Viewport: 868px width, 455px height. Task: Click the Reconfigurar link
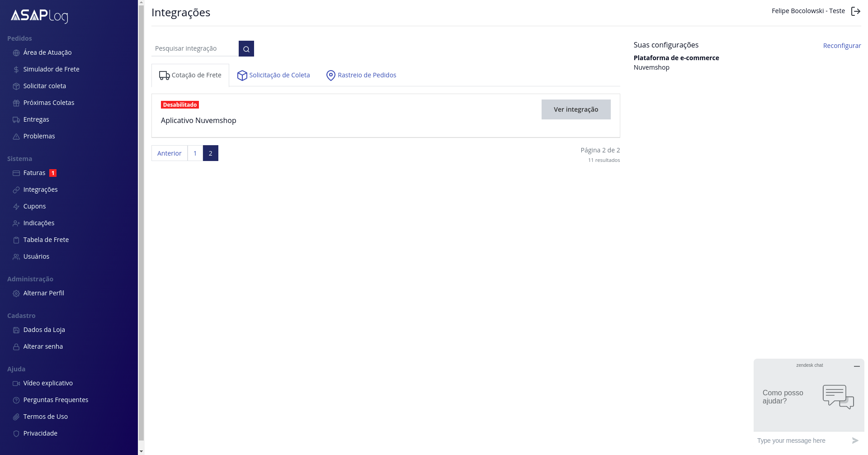(842, 46)
